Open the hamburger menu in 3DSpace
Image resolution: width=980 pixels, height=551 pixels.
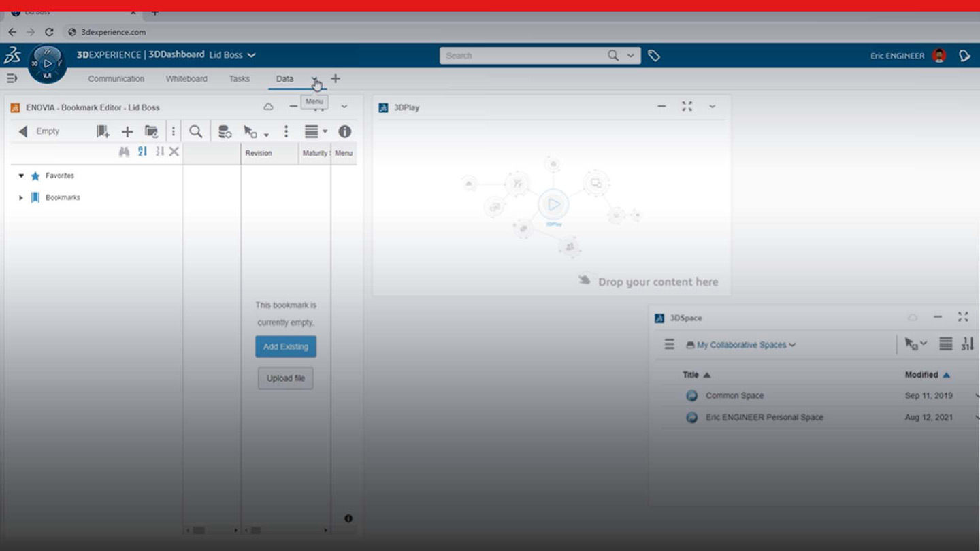[670, 344]
